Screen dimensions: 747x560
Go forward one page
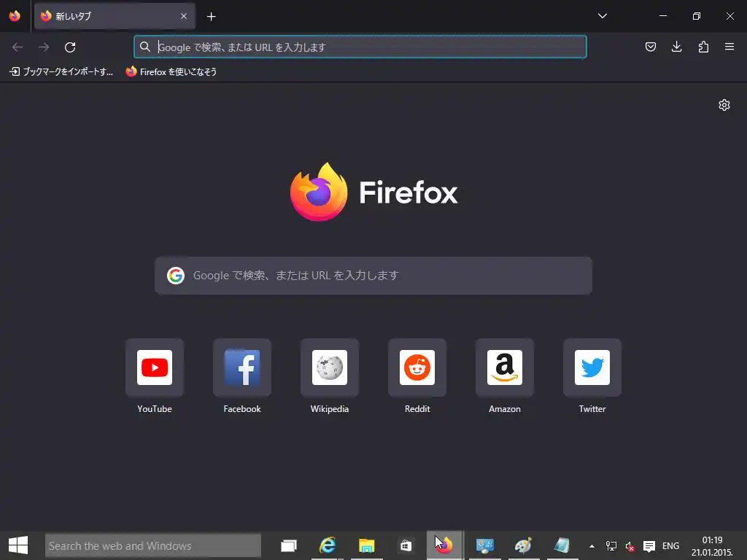click(x=44, y=47)
